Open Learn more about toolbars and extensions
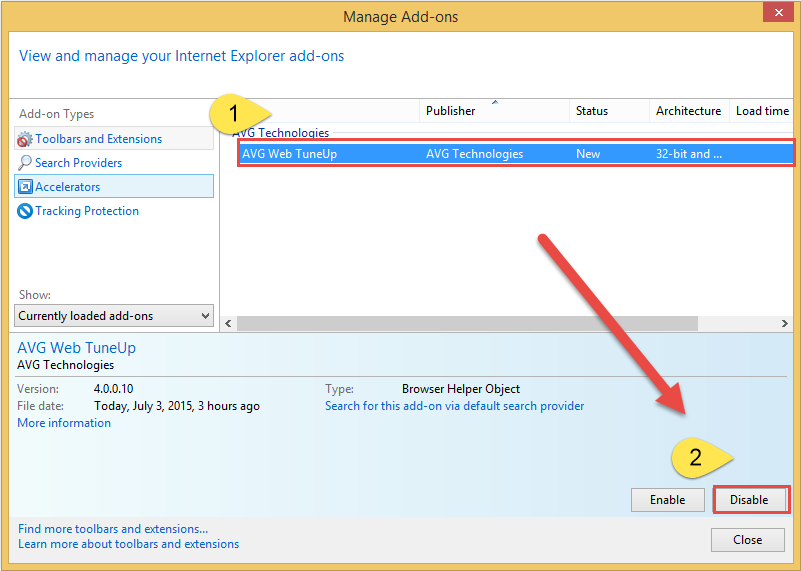Viewport: 801px width, 571px height. 128,544
